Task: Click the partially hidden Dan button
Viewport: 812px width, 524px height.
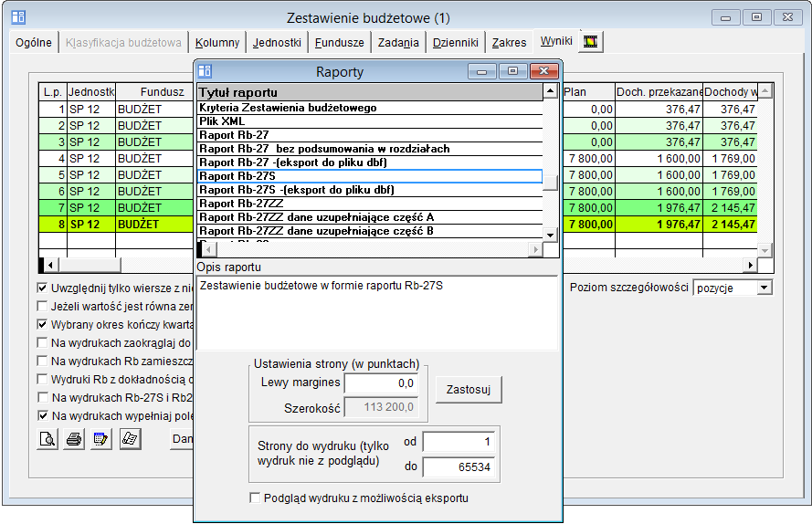Action: pyautogui.click(x=182, y=439)
